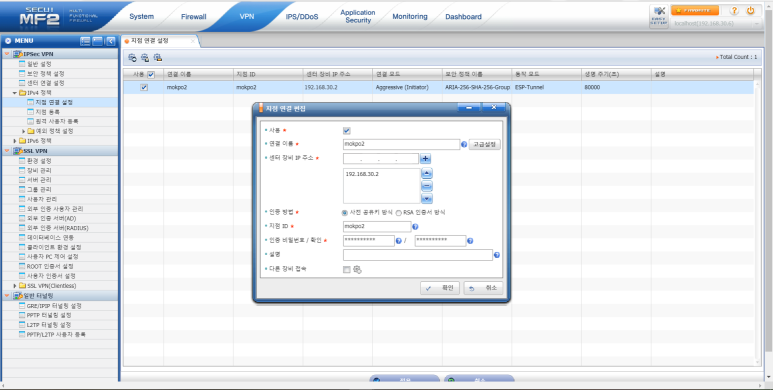
Task: Open settings gear beside 다른 장비 접속
Action: 357,270
